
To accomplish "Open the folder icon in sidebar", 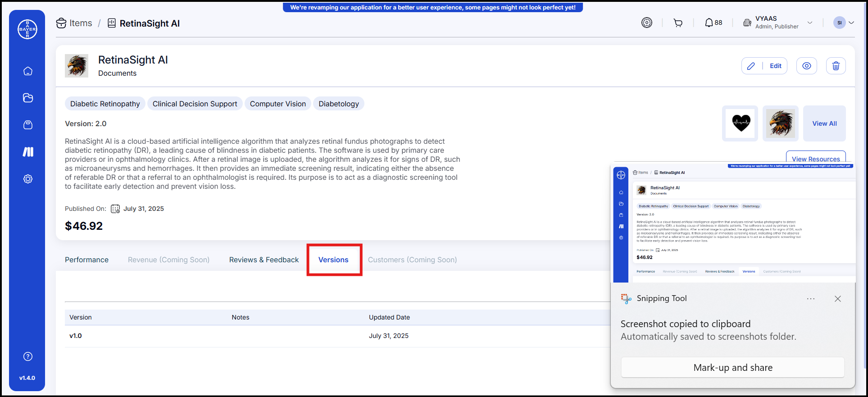I will (28, 98).
